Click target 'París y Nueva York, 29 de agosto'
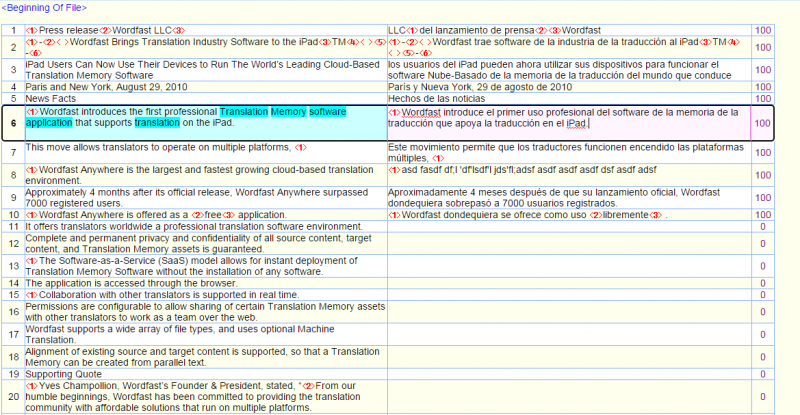Viewport: 800px width, 415px height. point(569,87)
